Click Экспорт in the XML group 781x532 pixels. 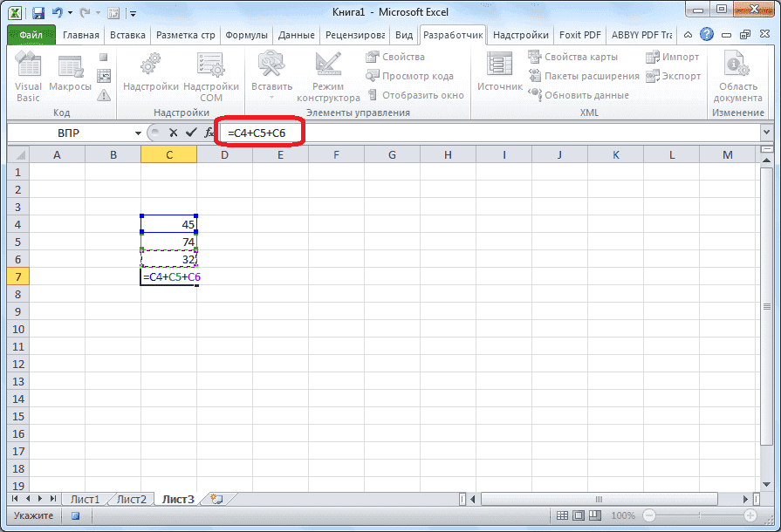(673, 76)
